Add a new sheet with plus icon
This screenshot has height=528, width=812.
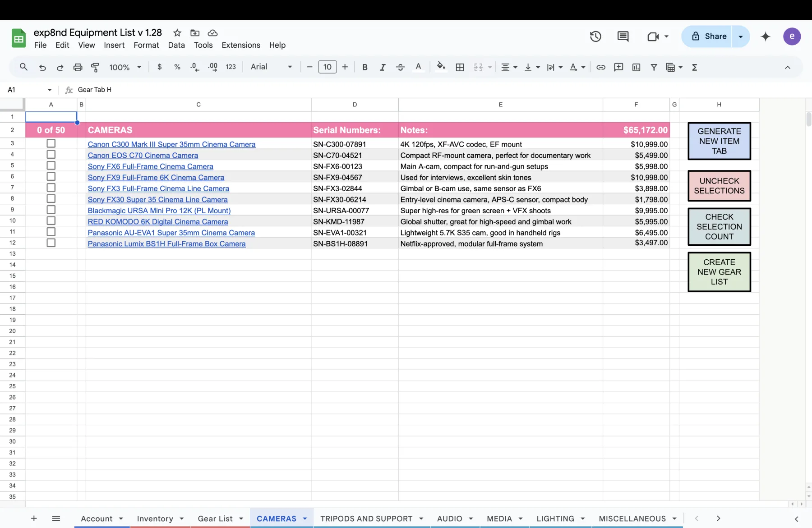34,519
